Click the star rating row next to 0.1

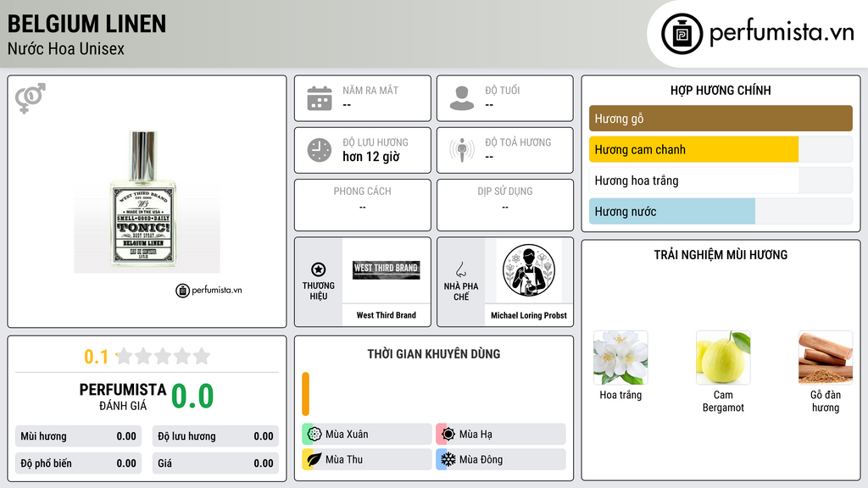(x=164, y=357)
